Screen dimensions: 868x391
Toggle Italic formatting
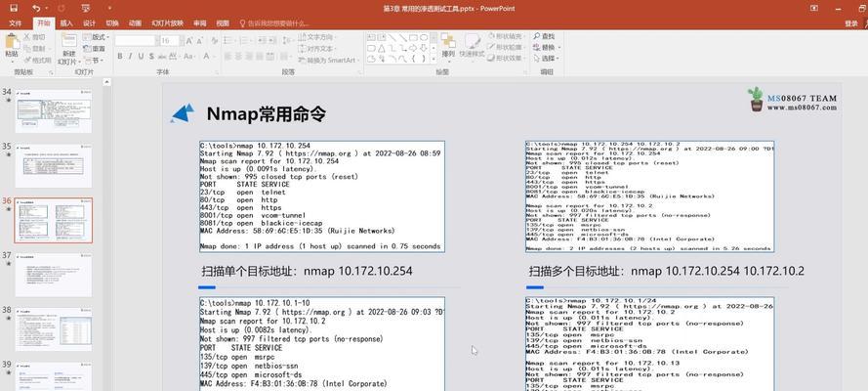click(x=130, y=57)
